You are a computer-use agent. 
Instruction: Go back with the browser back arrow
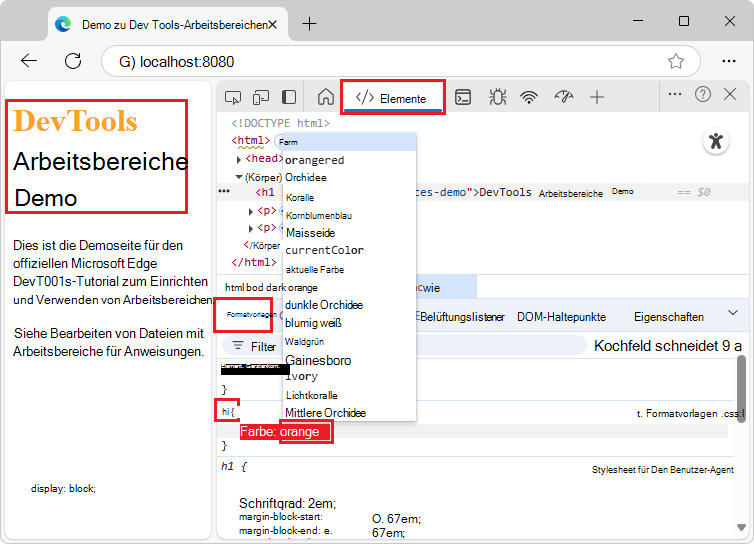click(x=29, y=61)
